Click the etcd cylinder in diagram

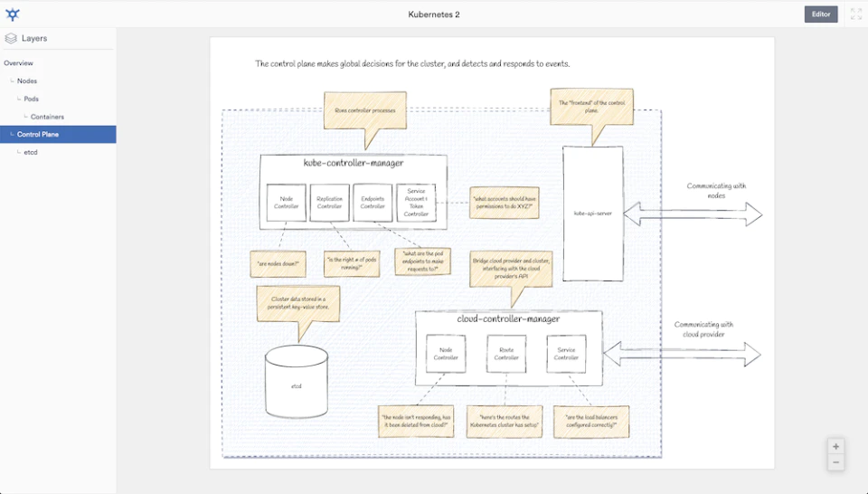pyautogui.click(x=297, y=382)
